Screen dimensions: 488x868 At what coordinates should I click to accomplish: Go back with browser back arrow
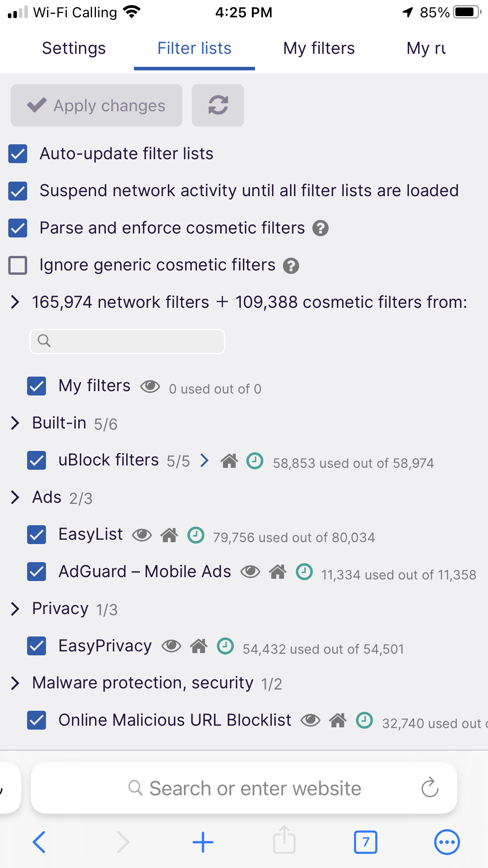click(39, 842)
